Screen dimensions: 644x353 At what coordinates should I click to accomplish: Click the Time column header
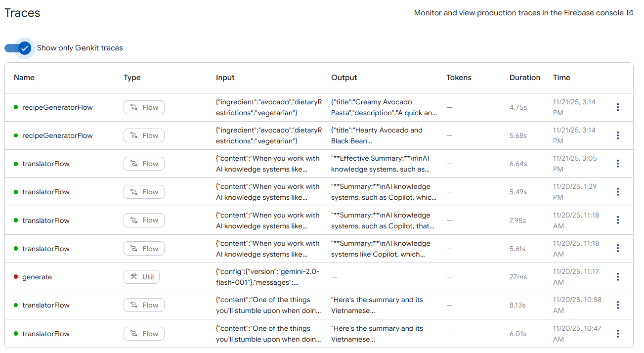tap(561, 78)
